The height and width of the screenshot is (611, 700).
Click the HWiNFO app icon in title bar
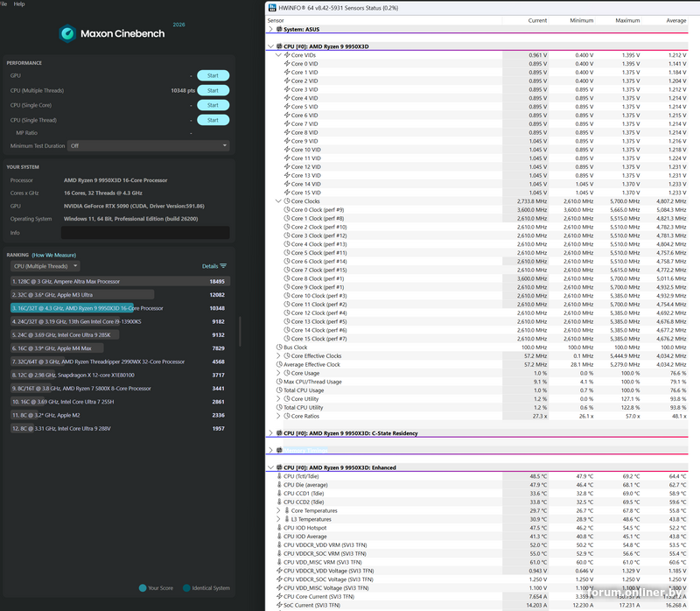pyautogui.click(x=273, y=8)
